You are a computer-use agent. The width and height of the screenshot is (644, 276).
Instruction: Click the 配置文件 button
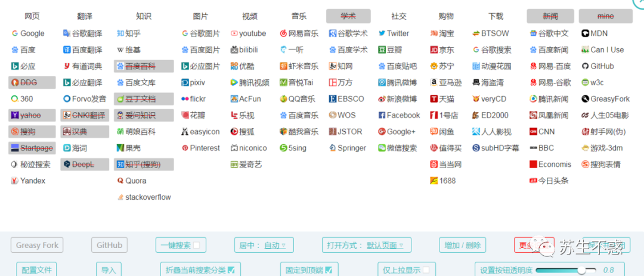tap(36, 270)
